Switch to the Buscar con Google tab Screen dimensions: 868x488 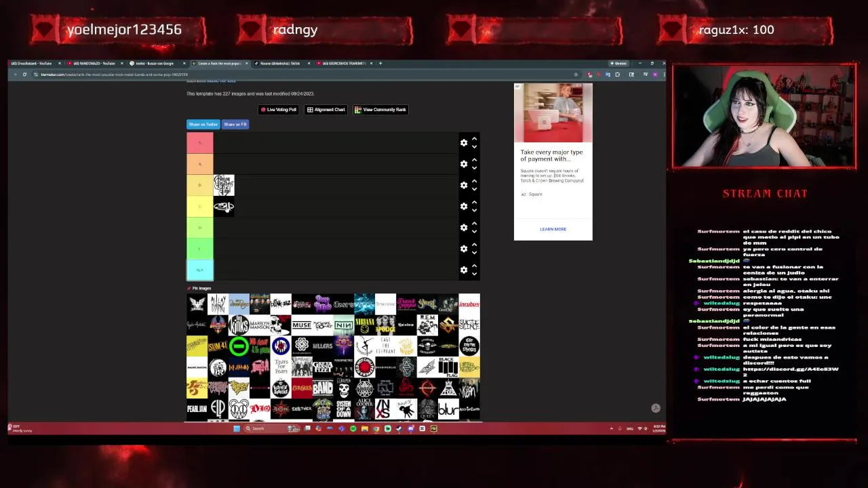[155, 63]
